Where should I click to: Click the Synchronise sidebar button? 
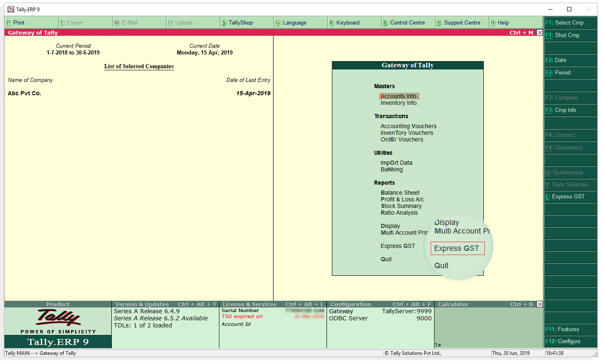[570, 173]
